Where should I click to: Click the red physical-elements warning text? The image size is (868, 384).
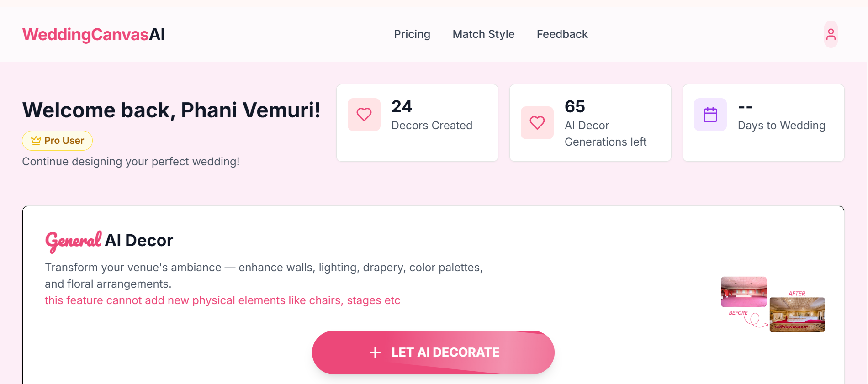222,300
